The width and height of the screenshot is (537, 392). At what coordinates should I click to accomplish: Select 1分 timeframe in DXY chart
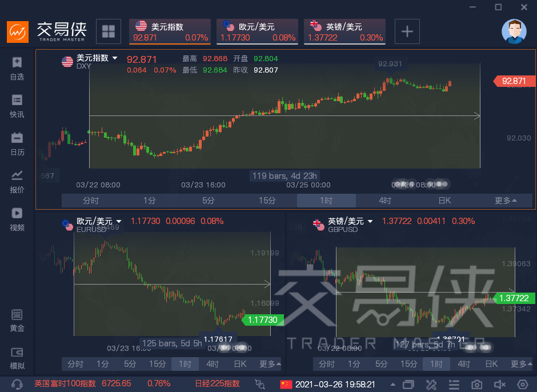click(x=150, y=201)
